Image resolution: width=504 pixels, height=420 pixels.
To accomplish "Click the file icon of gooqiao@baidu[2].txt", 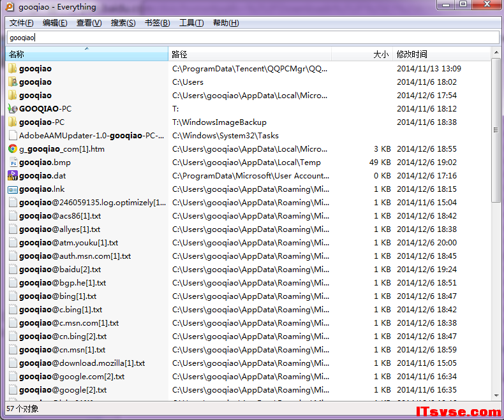I will tap(13, 270).
